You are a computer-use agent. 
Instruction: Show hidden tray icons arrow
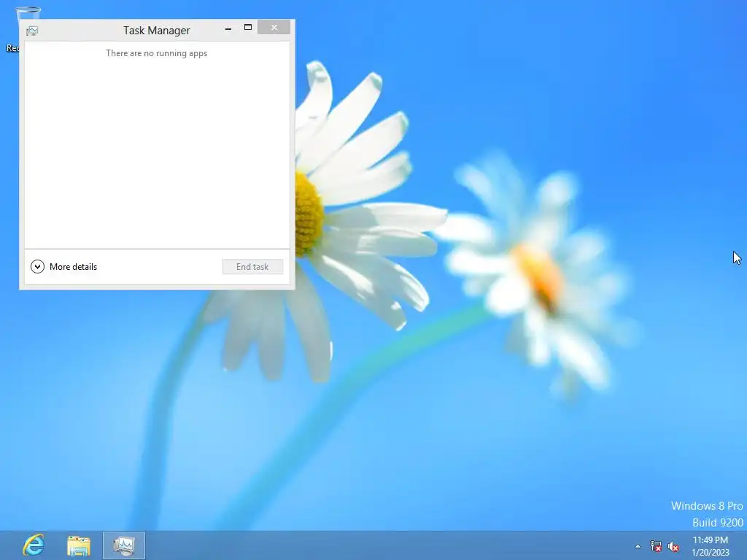tap(638, 546)
